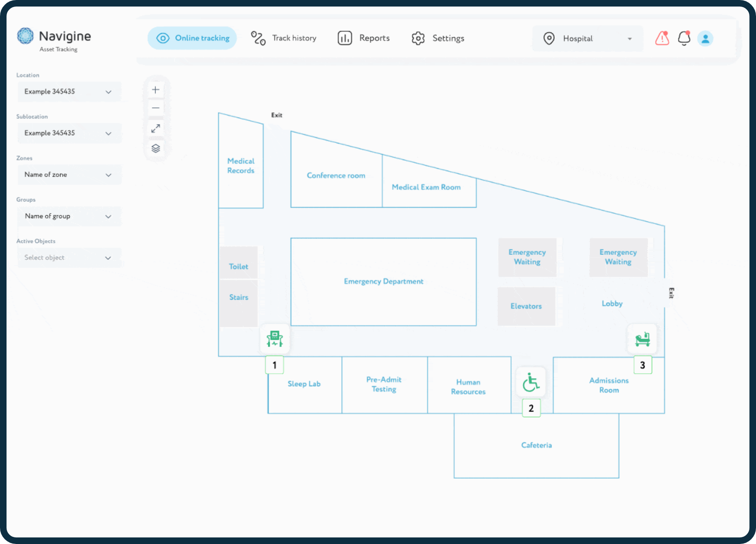
Task: Switch to Track history tab
Action: click(x=284, y=38)
